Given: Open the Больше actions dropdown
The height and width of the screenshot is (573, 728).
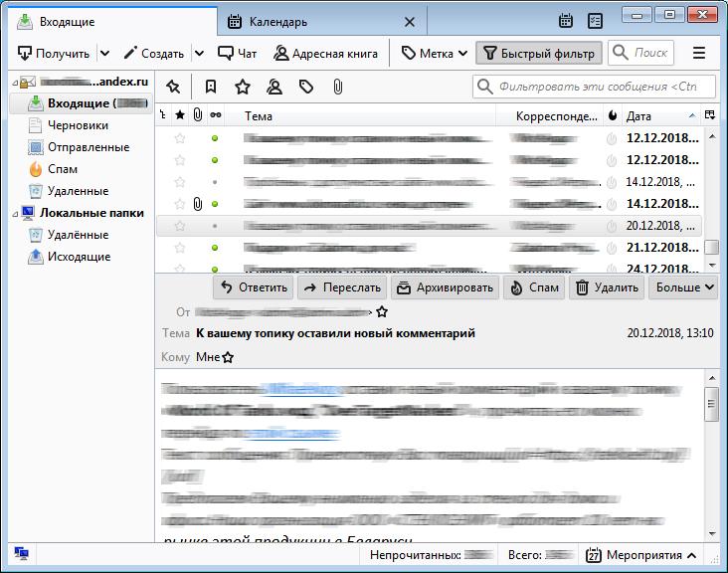Looking at the screenshot, I should [683, 287].
